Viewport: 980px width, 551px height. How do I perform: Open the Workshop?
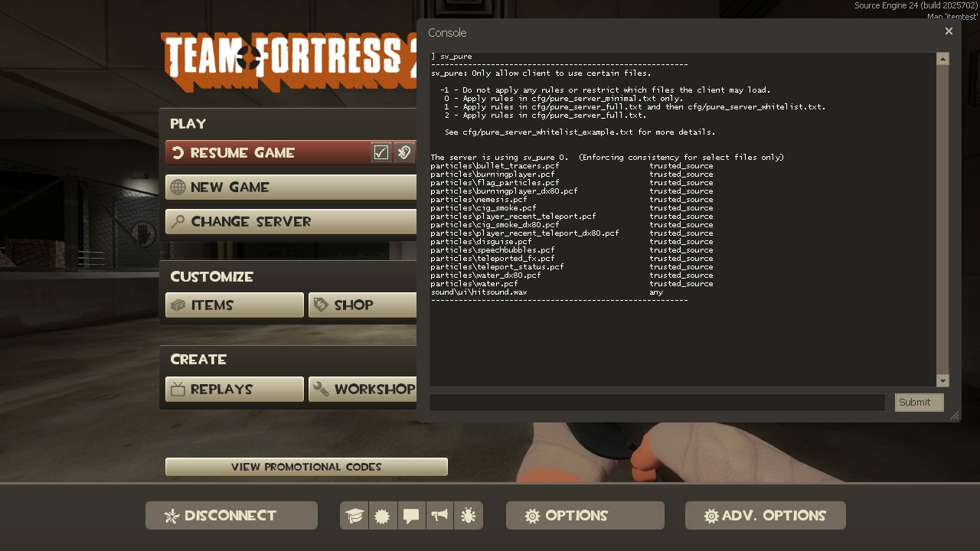[x=363, y=390]
